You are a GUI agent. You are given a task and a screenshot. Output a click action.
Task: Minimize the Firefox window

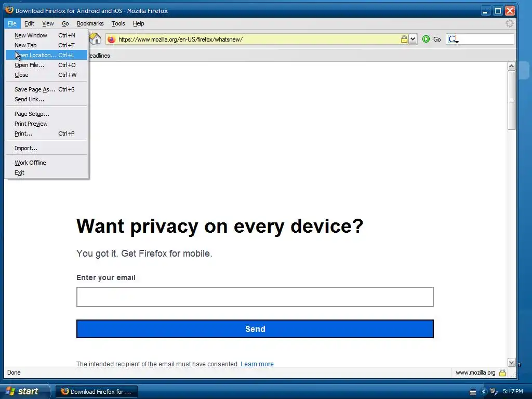[486, 11]
